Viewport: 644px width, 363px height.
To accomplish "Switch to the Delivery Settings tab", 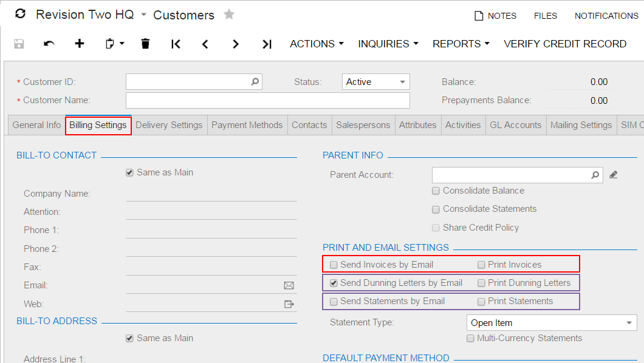I will 169,125.
